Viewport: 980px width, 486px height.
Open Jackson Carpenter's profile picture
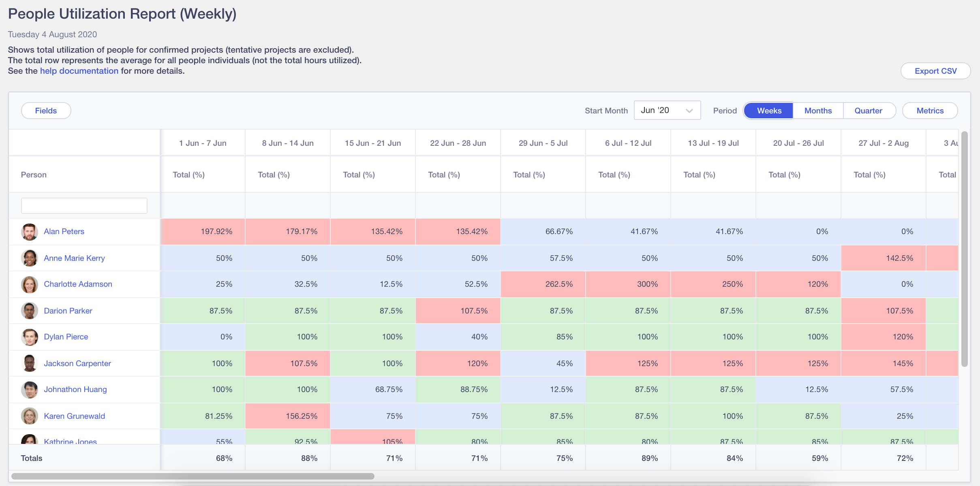click(30, 363)
